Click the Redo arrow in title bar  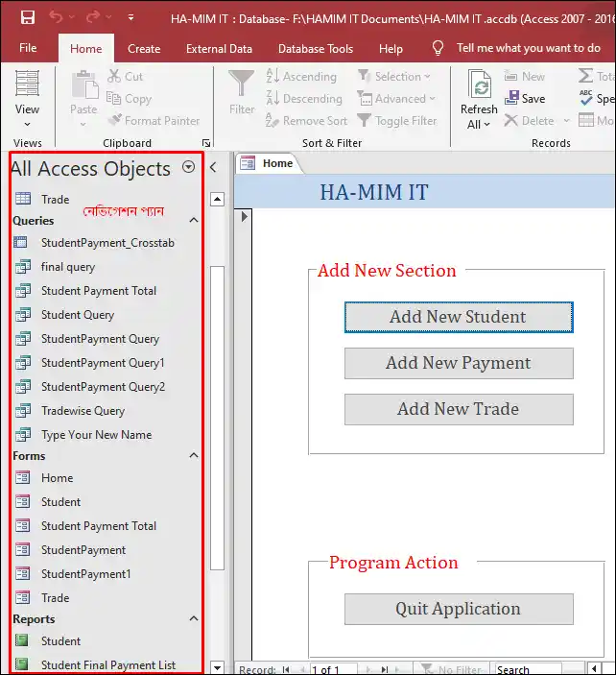(93, 17)
